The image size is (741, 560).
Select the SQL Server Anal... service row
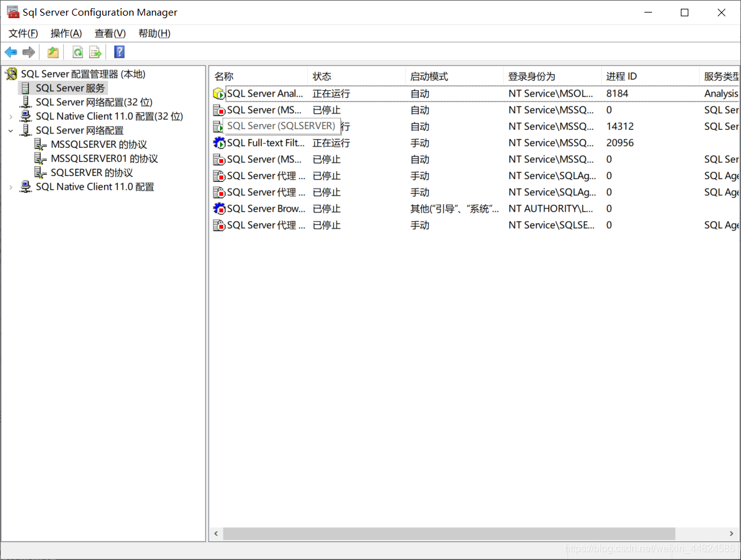click(x=475, y=93)
